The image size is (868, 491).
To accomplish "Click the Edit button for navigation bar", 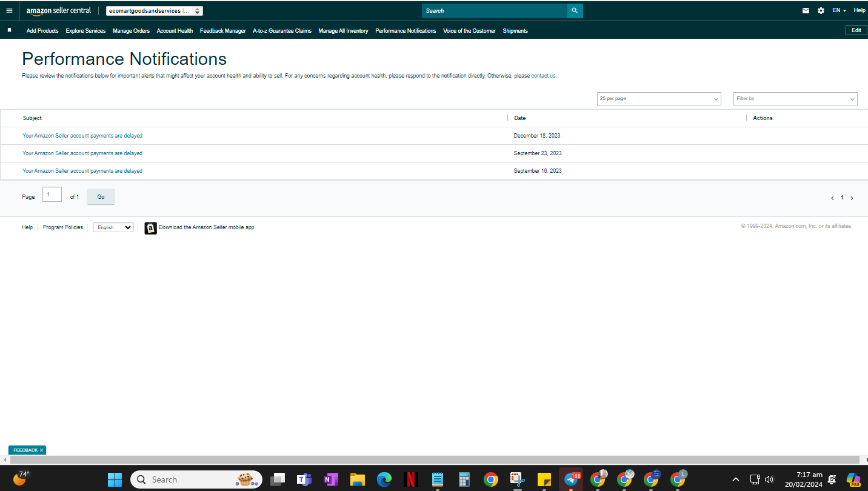I will 856,30.
